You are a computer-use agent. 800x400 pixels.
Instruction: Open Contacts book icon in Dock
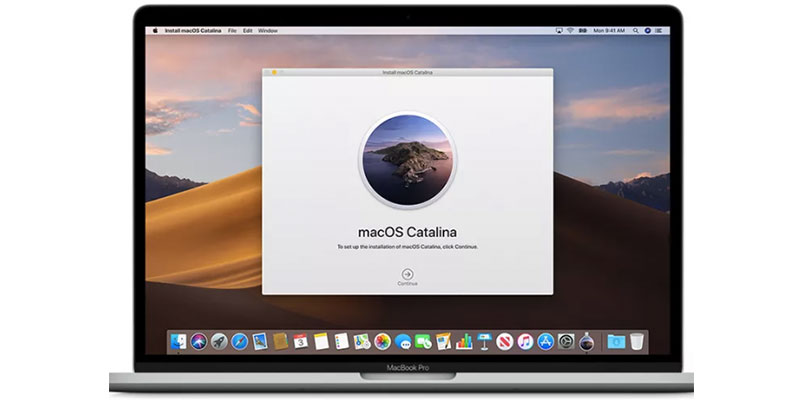click(x=280, y=341)
